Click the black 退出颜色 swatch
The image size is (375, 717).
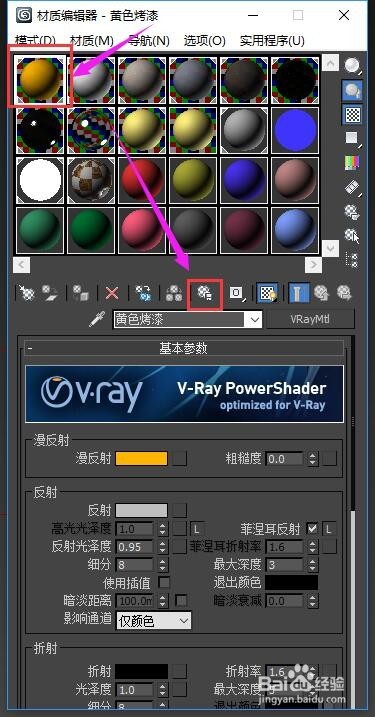(x=292, y=583)
